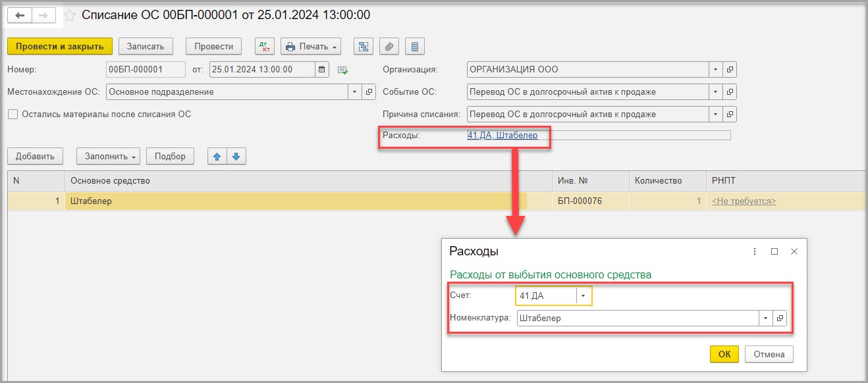Click the Количество column header
Image resolution: width=868 pixels, height=383 pixels.
pyautogui.click(x=667, y=180)
